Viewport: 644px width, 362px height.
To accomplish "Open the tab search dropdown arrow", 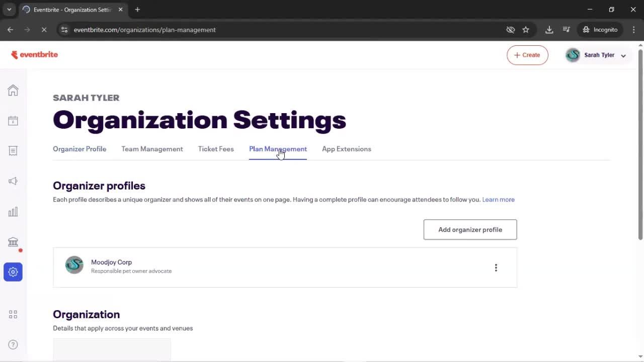I will pos(9,10).
